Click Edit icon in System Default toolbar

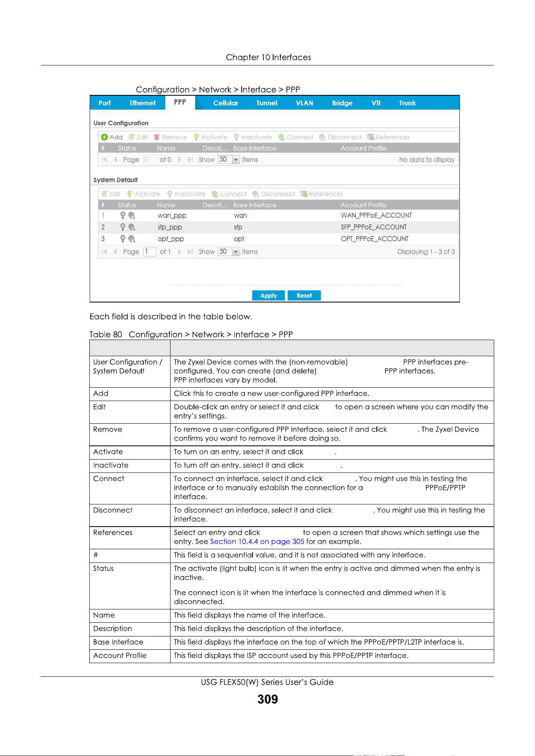point(105,194)
